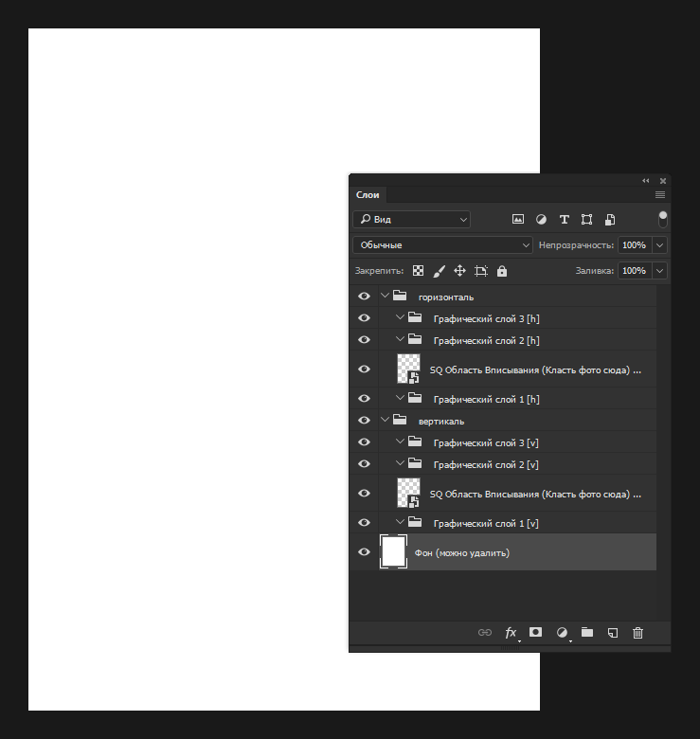700x739 pixels.
Task: Click the вертикаль group folder icon
Action: click(400, 420)
